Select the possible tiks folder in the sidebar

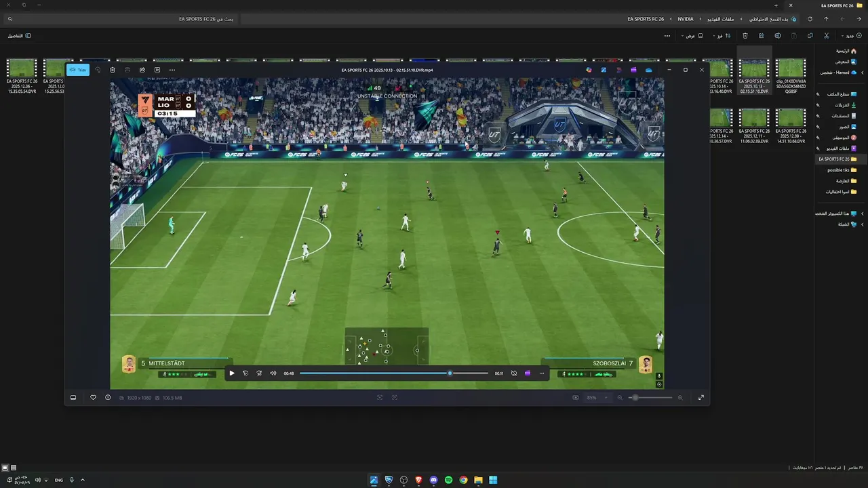point(842,170)
